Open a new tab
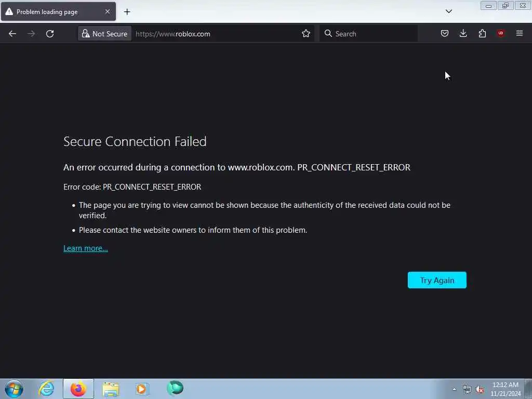The image size is (532, 399). [x=127, y=12]
